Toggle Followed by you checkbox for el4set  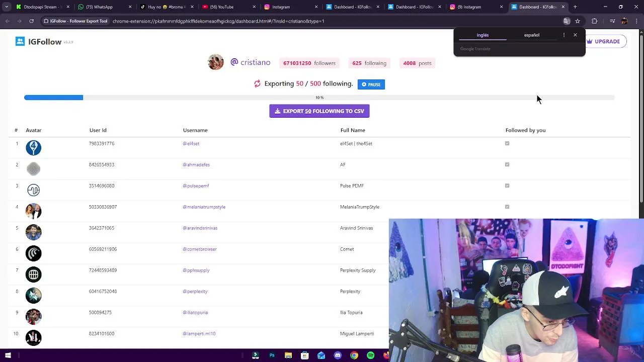pyautogui.click(x=507, y=143)
